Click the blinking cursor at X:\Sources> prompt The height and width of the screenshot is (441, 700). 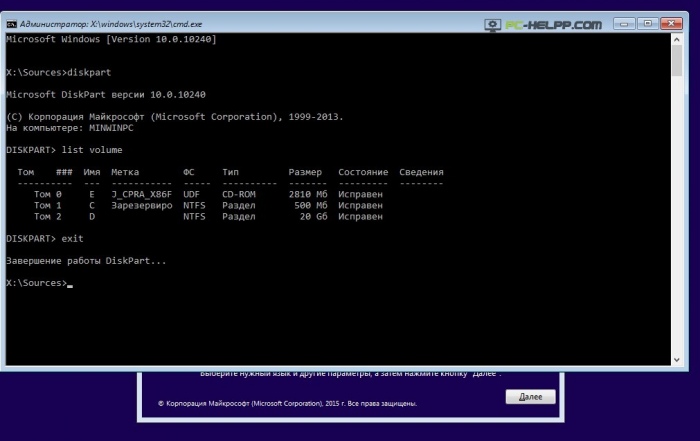69,285
